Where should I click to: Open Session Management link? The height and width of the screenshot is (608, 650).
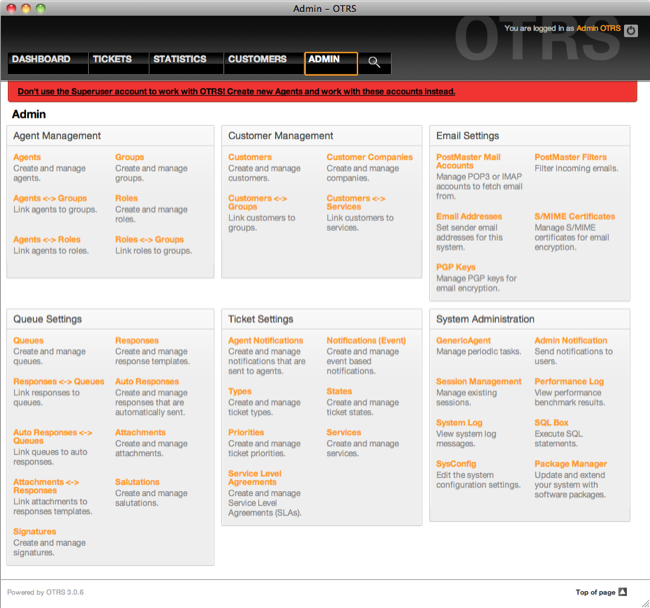coord(478,381)
